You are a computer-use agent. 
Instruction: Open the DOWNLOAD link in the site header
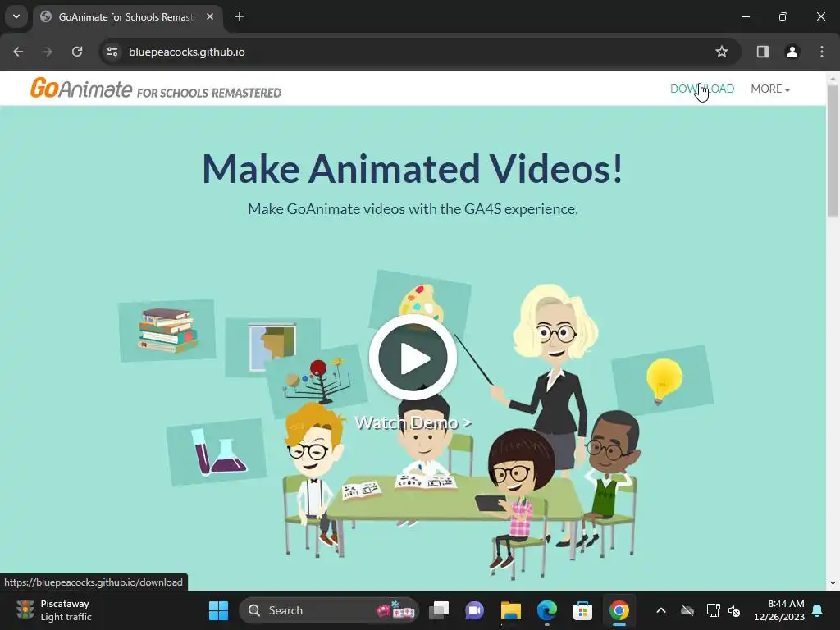pos(702,89)
